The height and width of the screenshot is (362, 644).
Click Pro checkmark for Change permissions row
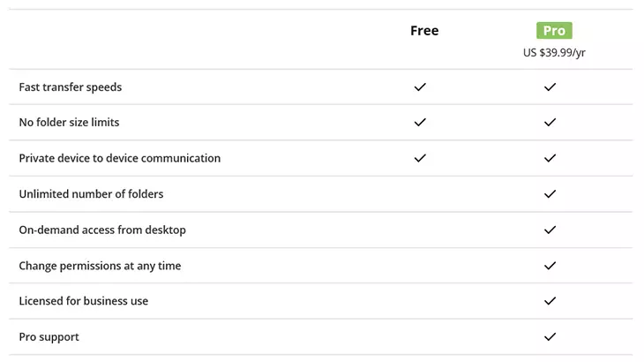tap(550, 266)
